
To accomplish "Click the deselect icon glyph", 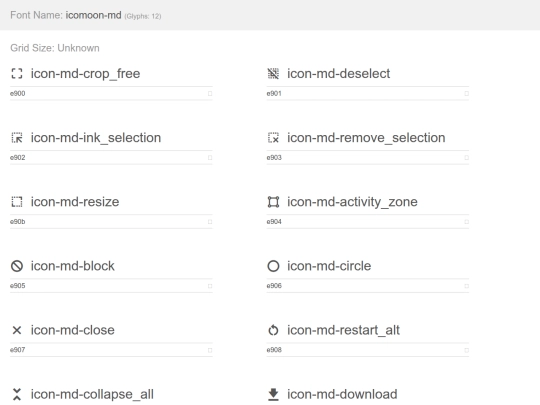I will coord(273,73).
